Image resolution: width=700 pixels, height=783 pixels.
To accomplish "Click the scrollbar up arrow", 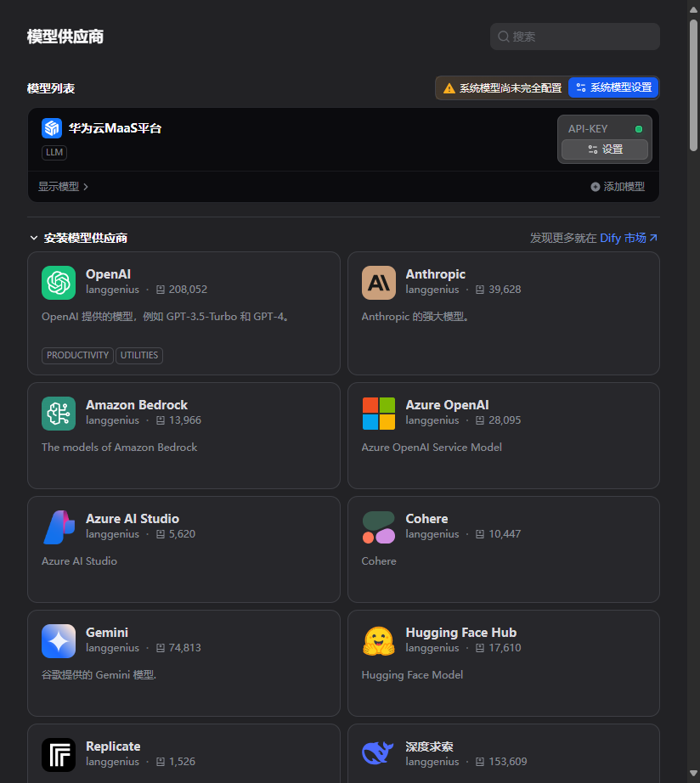I will click(x=693, y=9).
